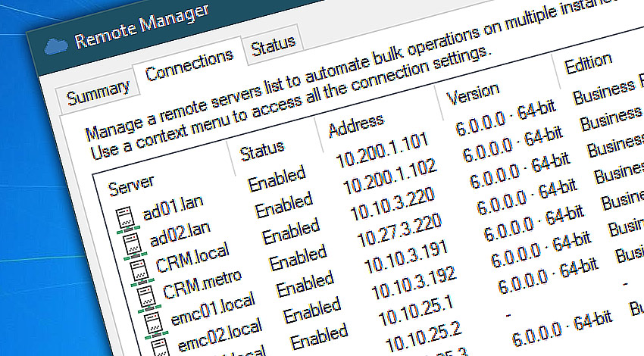This screenshot has height=356, width=644.
Task: Click address 10.200.1.102
Action: point(389,177)
